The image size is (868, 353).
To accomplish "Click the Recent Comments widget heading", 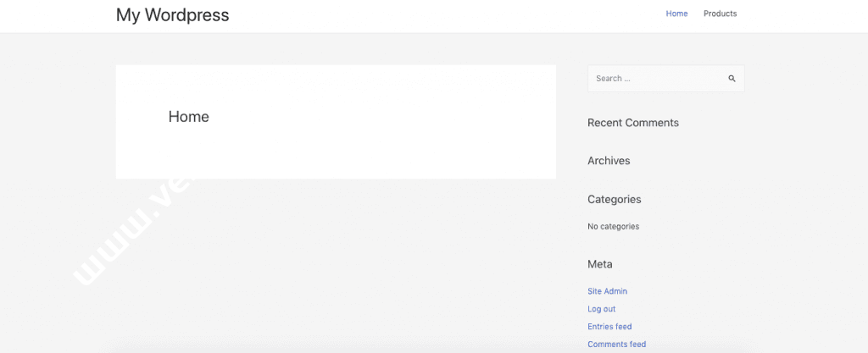I will click(632, 123).
